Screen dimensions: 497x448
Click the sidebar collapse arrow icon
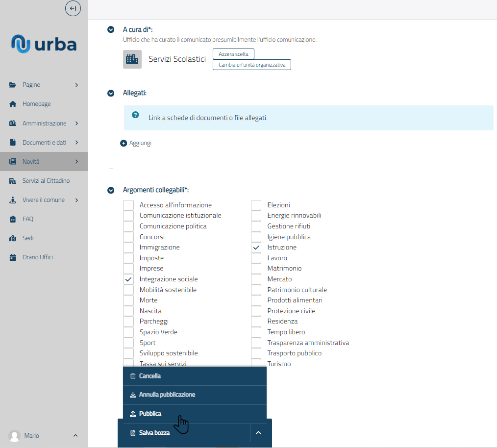[73, 8]
